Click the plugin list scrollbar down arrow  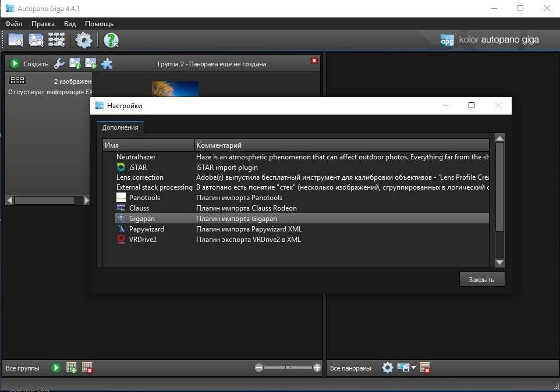499,262
